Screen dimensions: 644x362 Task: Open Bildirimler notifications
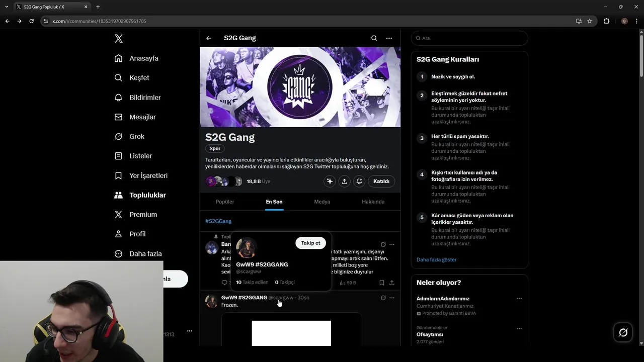click(137, 98)
